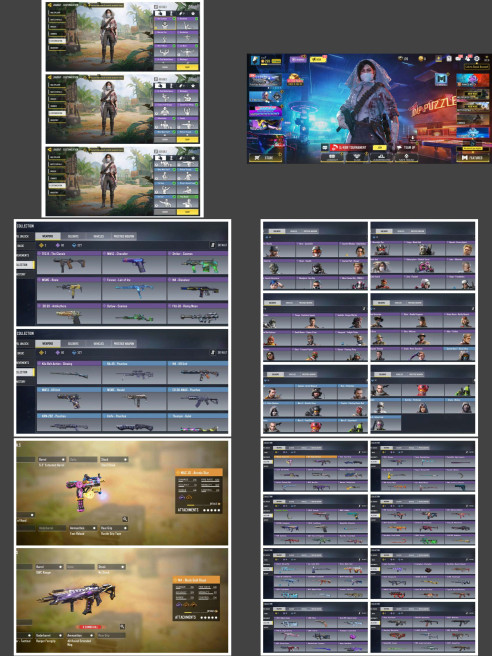Select Prestige Weapon tab in top Collection panel

[x=124, y=236]
